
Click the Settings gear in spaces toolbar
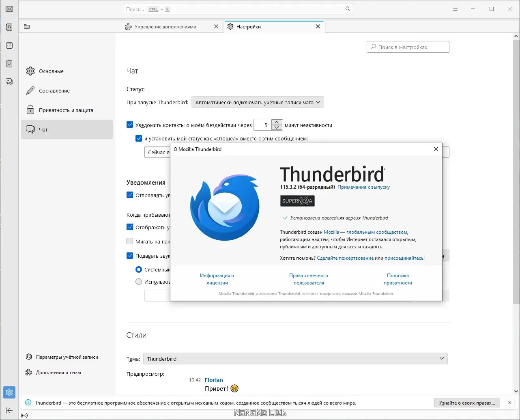coord(9,392)
